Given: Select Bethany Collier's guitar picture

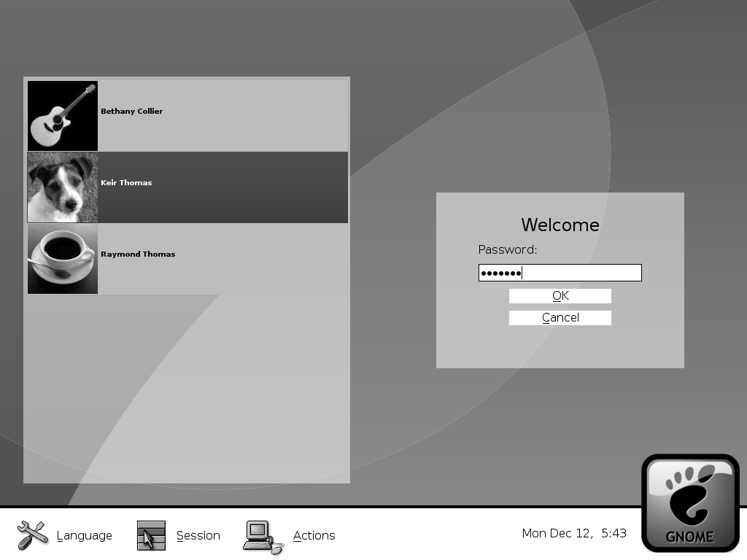Looking at the screenshot, I should point(63,116).
